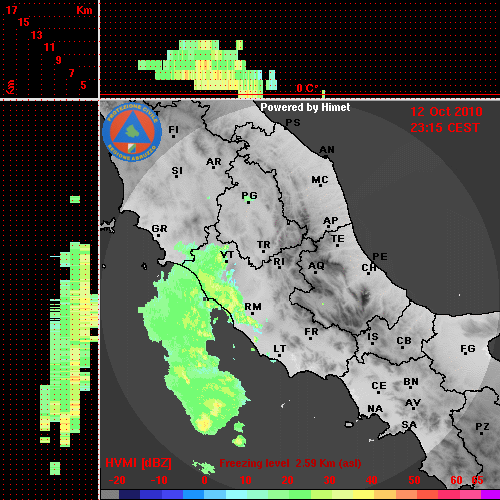The width and height of the screenshot is (500, 500).
Task: Click the SA city label
Action: [x=409, y=425]
